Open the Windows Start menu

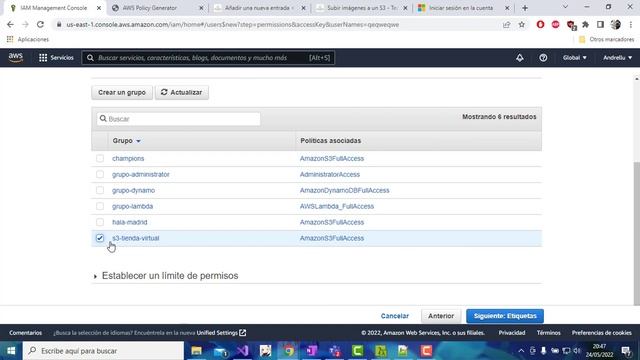coord(11,351)
